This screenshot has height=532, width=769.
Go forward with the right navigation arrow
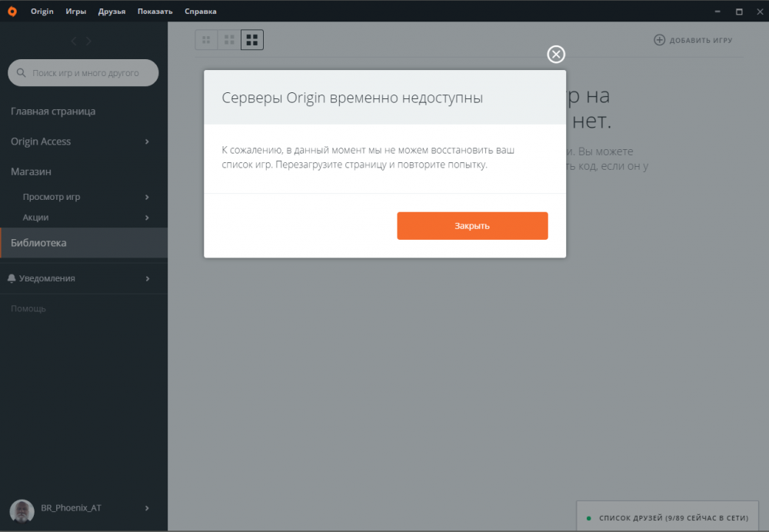88,42
